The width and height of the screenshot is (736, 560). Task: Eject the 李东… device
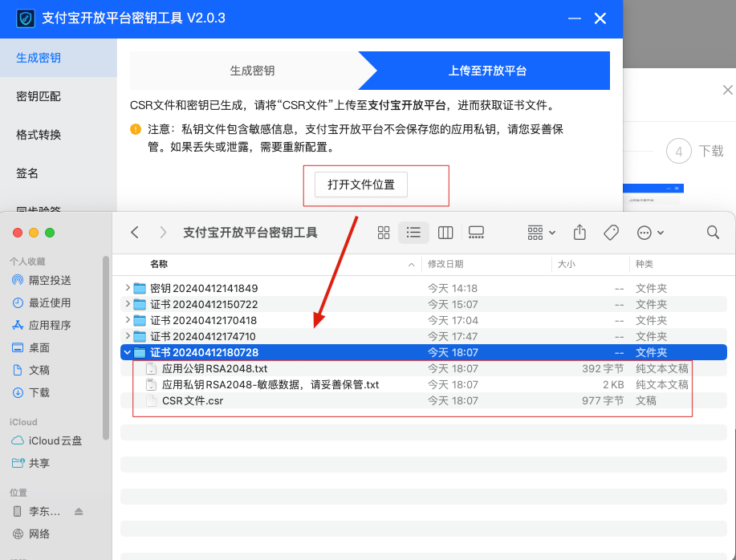point(79,512)
